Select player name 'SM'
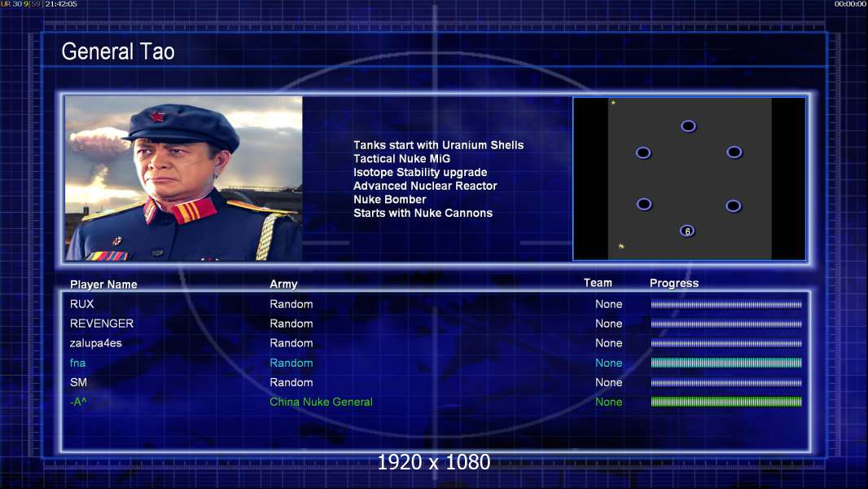The width and height of the screenshot is (868, 489). pos(79,382)
